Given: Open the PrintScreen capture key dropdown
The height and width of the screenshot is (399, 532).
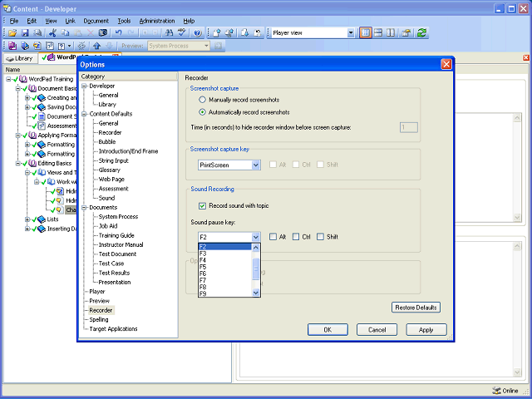Looking at the screenshot, I should [x=256, y=165].
